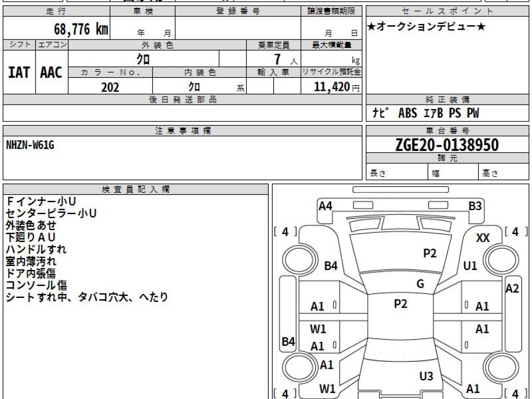This screenshot has width=532, height=399.
Task: Click the コンソール傷 inspector note
Action: (x=36, y=285)
